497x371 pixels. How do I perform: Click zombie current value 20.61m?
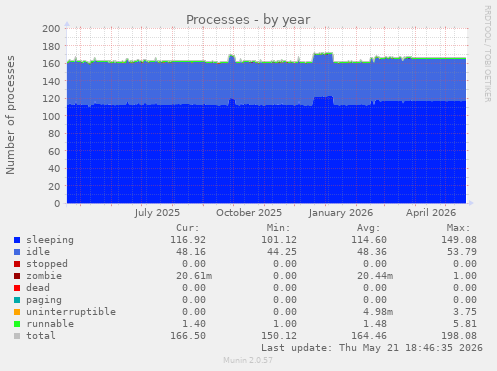click(x=194, y=276)
